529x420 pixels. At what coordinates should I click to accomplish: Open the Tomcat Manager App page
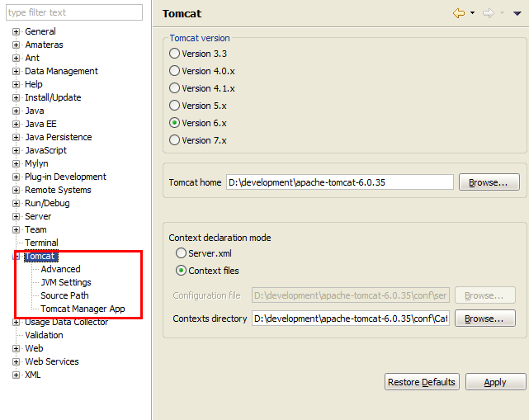pyautogui.click(x=83, y=309)
